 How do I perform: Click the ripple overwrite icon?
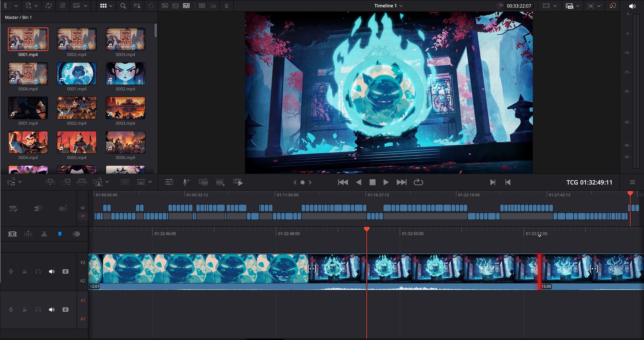(82, 182)
